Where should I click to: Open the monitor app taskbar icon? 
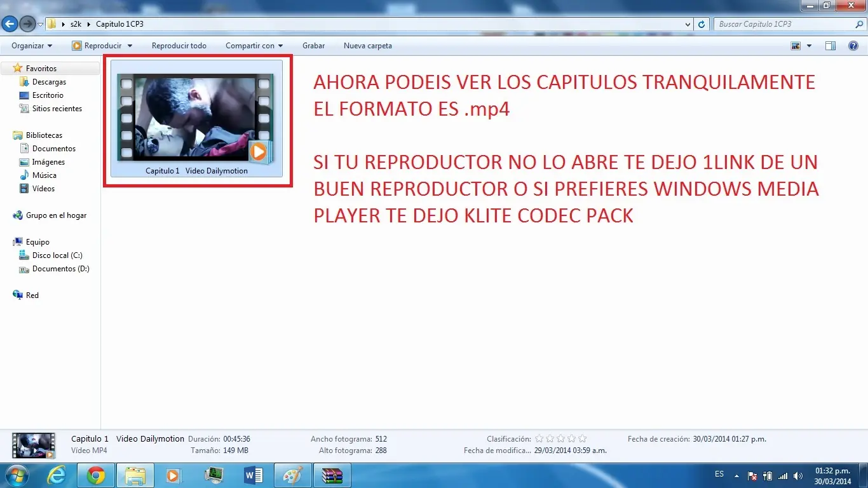point(213,475)
